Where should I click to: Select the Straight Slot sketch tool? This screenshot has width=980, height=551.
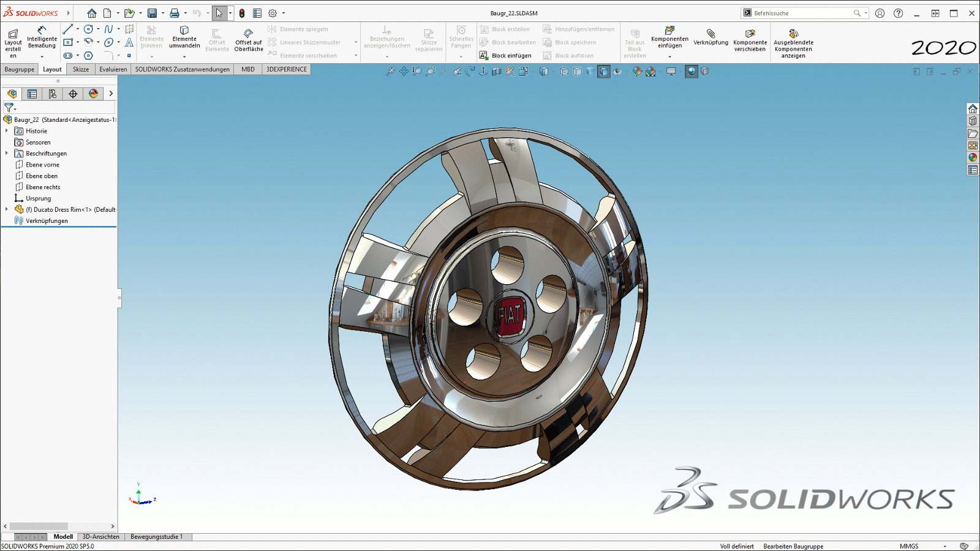68,56
